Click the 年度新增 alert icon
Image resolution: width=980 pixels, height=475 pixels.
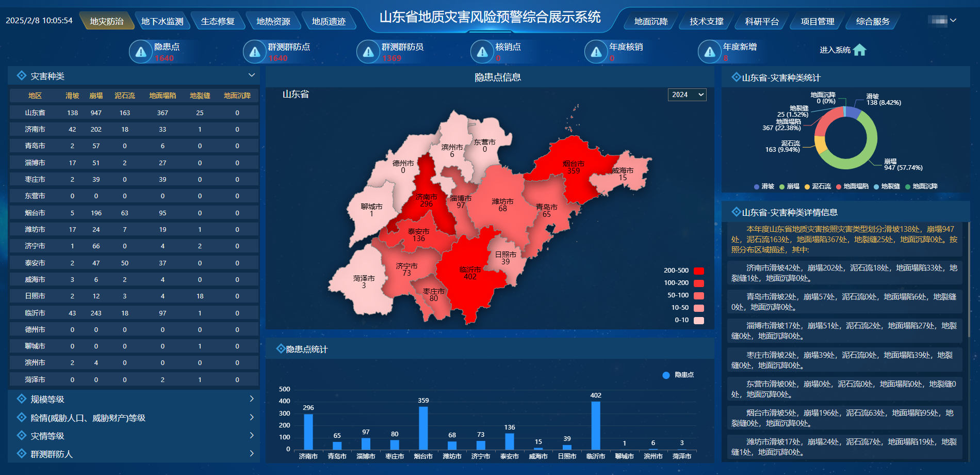(710, 52)
